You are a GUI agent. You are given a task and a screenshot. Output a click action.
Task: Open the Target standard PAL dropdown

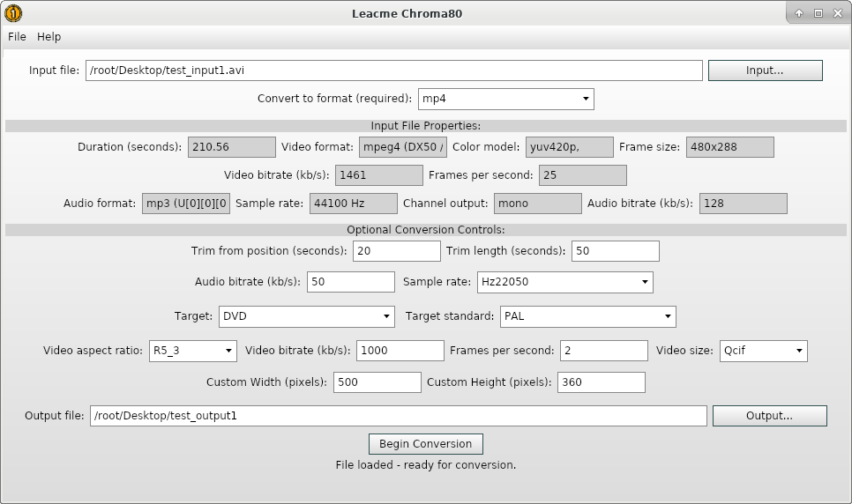[587, 316]
